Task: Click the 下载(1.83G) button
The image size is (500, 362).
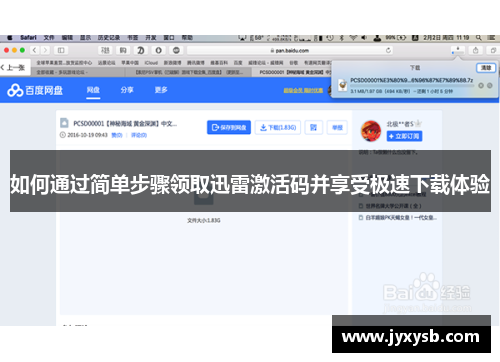Action: coord(278,127)
